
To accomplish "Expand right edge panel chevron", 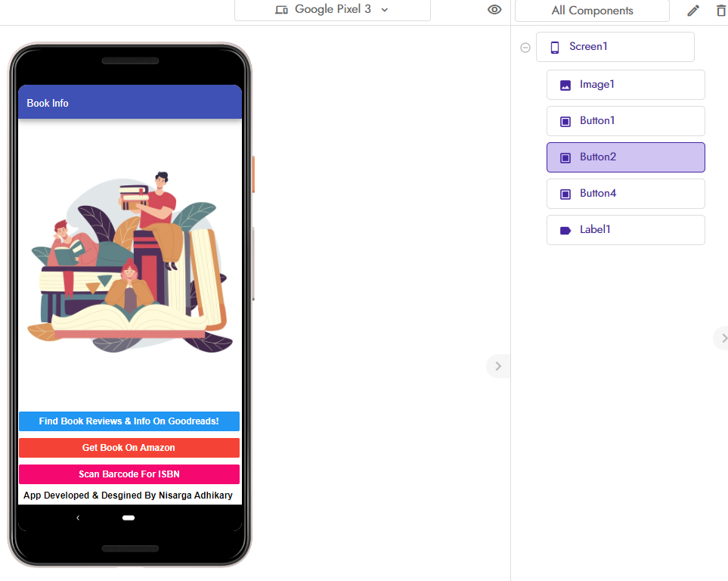I will (723, 338).
